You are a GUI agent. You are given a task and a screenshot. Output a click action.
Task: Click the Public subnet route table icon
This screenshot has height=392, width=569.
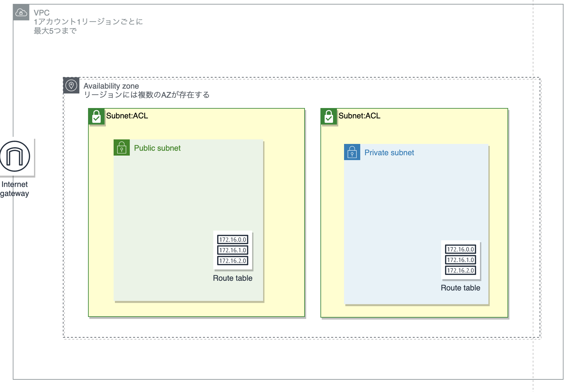coord(233,250)
